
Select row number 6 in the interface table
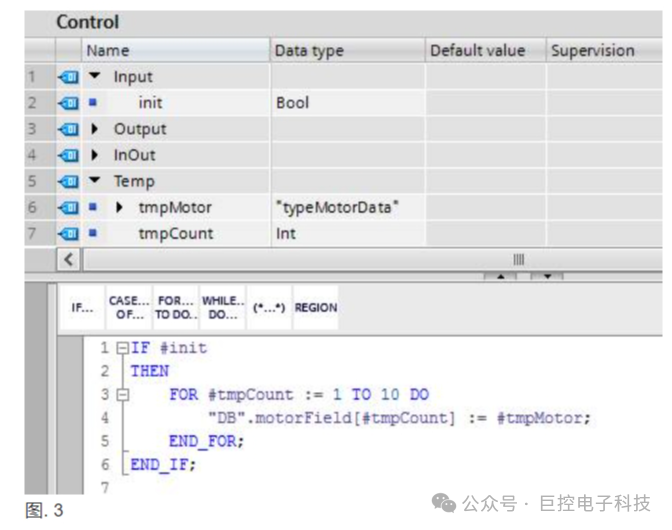click(x=32, y=208)
